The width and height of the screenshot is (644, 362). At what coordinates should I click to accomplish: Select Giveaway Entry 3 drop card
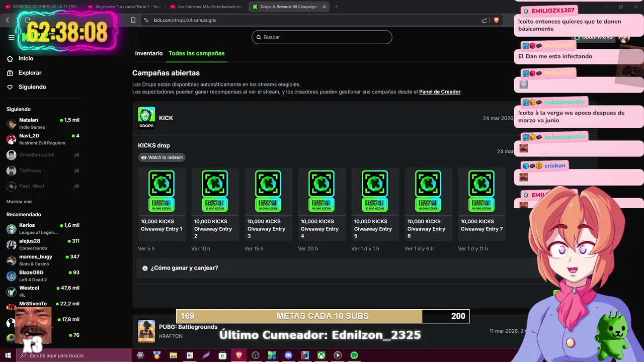[x=269, y=204]
